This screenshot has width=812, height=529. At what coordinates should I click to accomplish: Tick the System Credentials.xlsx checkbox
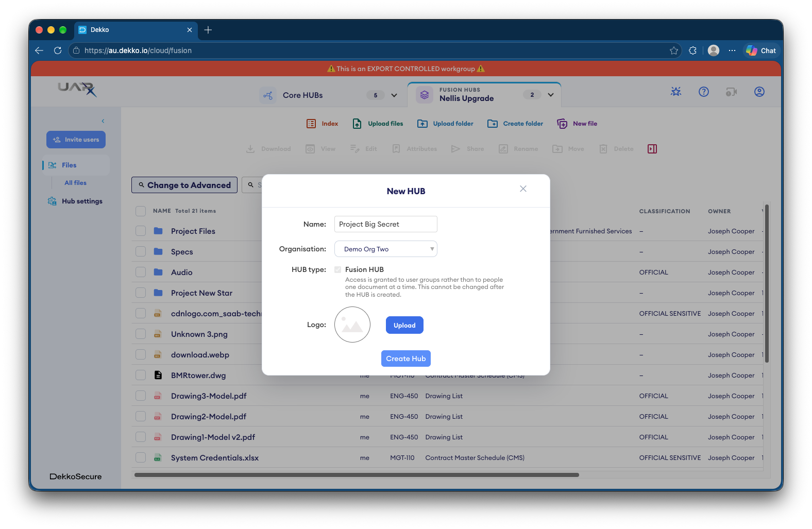[x=141, y=457]
